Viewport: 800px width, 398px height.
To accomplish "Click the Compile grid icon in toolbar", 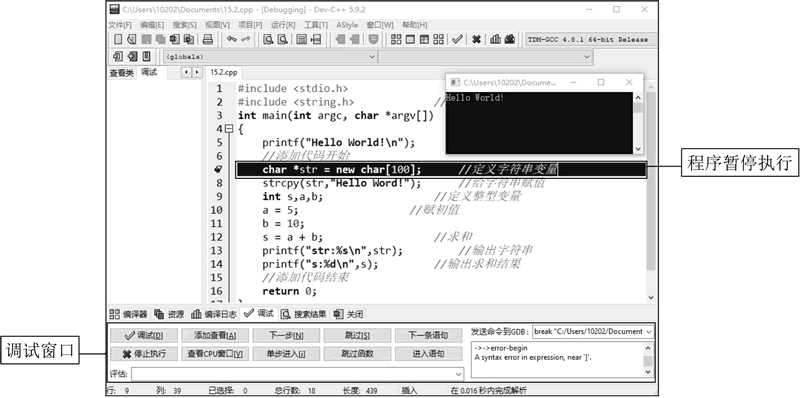I will pos(396,39).
